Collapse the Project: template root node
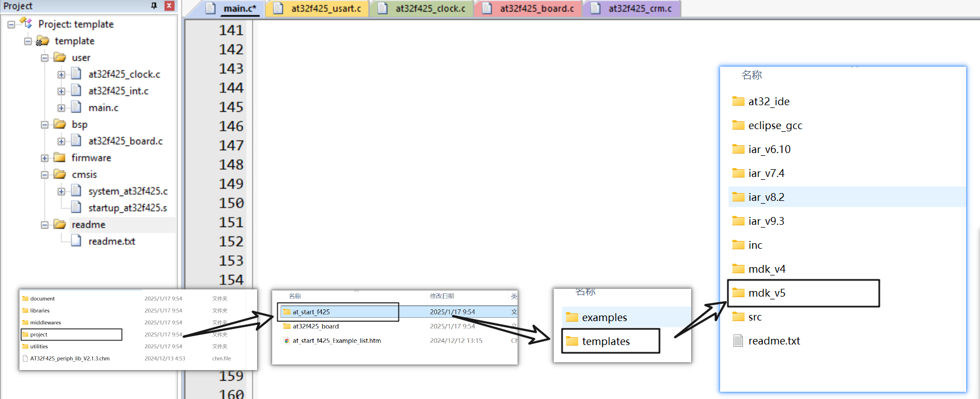Image resolution: width=980 pixels, height=399 pixels. [x=11, y=24]
